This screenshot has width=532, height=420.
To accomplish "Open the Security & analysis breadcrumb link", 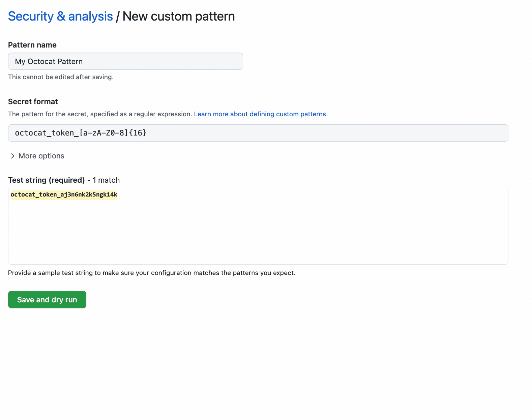I will coord(60,16).
